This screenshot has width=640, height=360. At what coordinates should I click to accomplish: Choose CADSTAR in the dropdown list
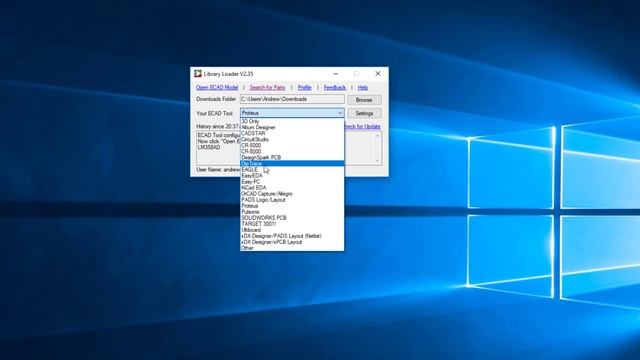(292, 133)
